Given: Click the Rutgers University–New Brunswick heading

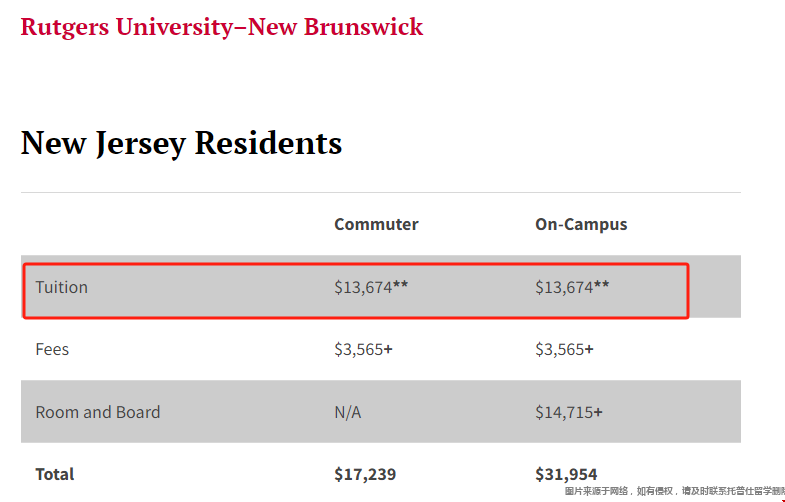Looking at the screenshot, I should [x=222, y=27].
